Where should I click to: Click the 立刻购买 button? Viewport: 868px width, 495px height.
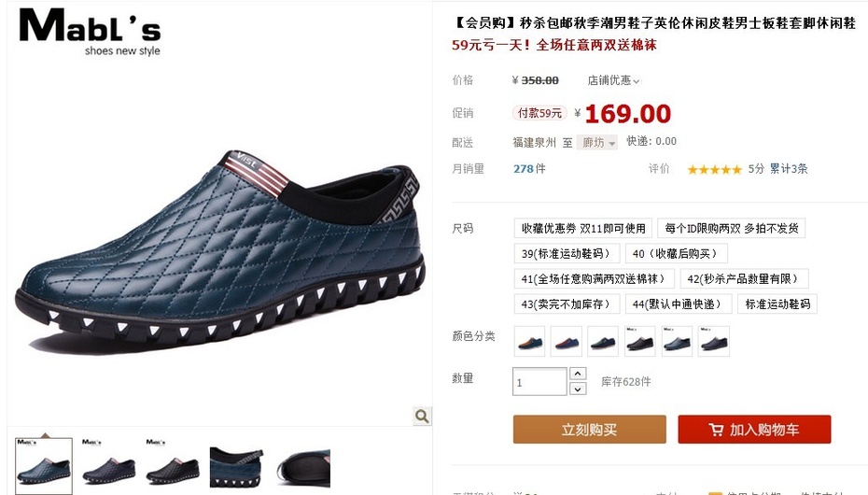(x=590, y=429)
